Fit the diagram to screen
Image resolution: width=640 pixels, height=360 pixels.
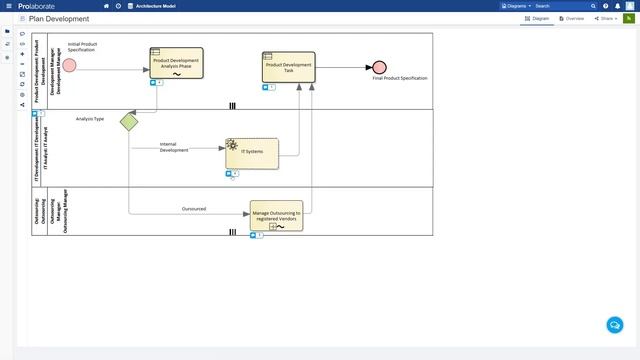[x=22, y=74]
